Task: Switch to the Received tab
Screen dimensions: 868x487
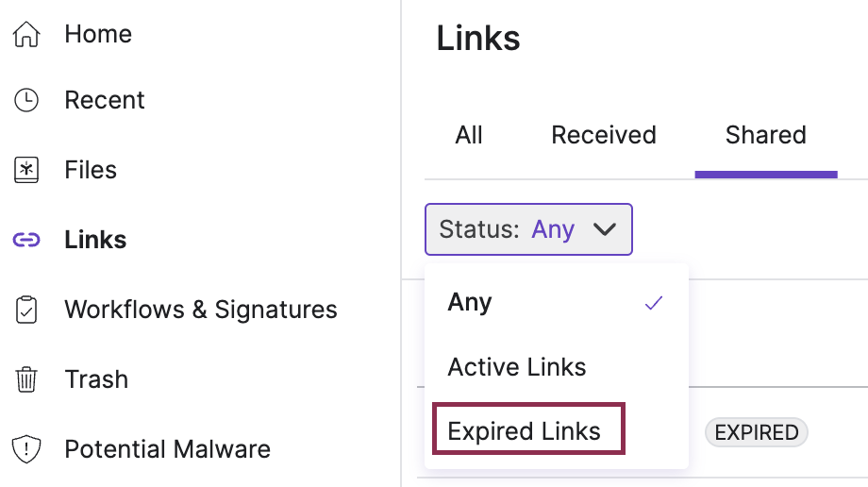Action: tap(604, 135)
